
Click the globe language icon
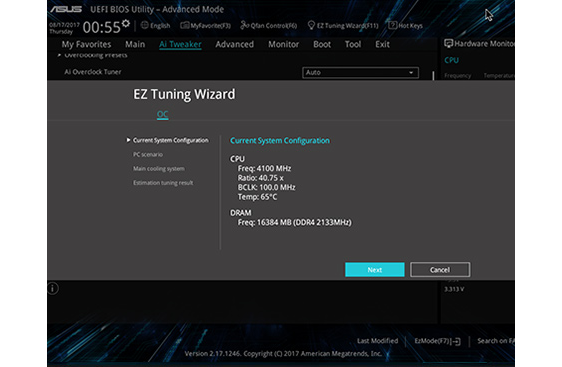click(x=145, y=25)
